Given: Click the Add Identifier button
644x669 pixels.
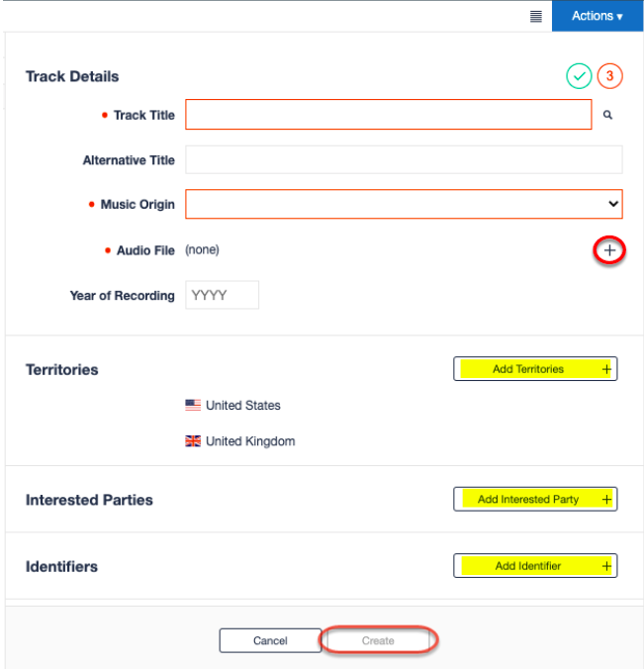Looking at the screenshot, I should pos(535,566).
